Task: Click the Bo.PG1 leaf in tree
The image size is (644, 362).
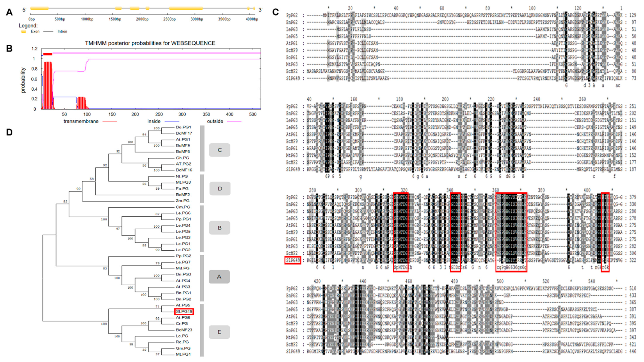Action: [x=183, y=127]
